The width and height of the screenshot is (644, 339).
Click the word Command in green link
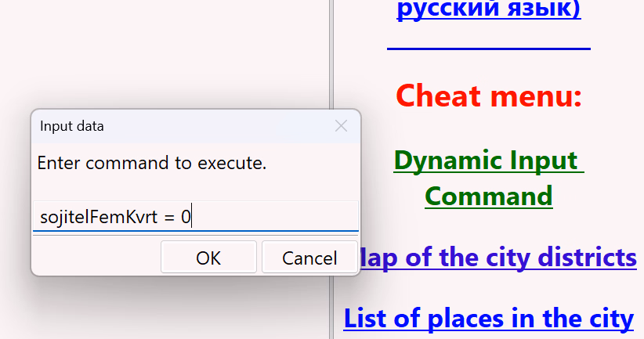(489, 194)
